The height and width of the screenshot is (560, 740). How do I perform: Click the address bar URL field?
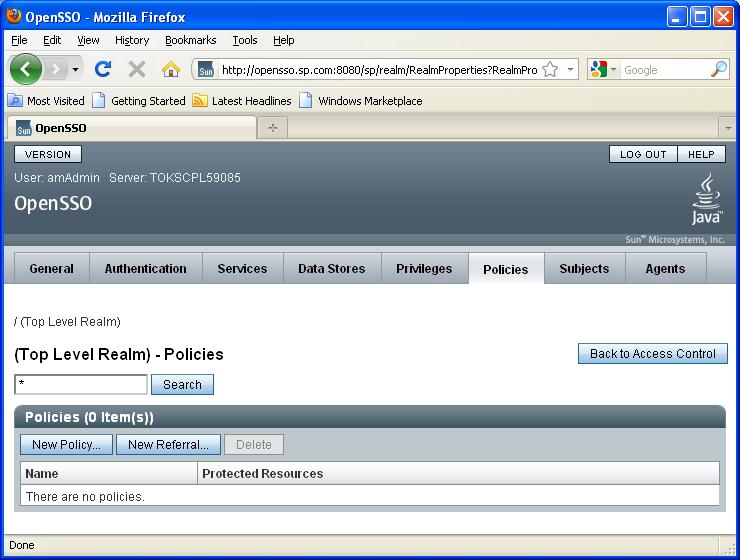[379, 70]
